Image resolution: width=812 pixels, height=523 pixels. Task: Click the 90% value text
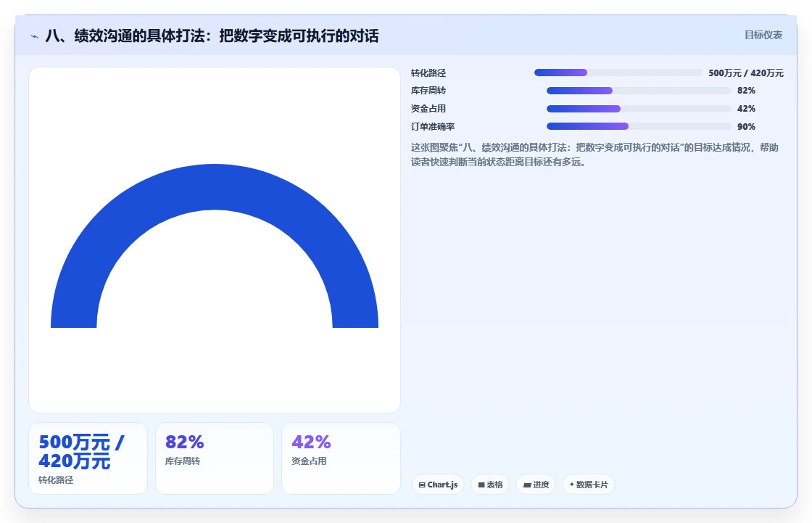(x=746, y=126)
